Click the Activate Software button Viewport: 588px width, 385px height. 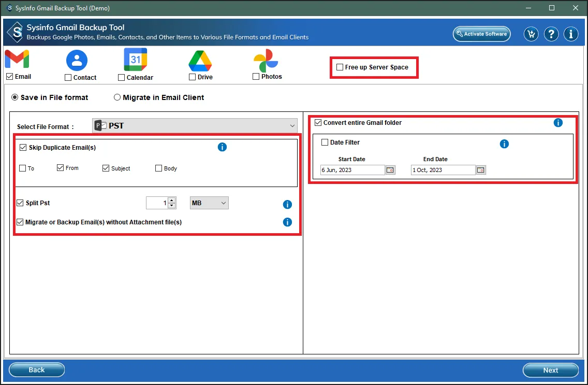(481, 34)
